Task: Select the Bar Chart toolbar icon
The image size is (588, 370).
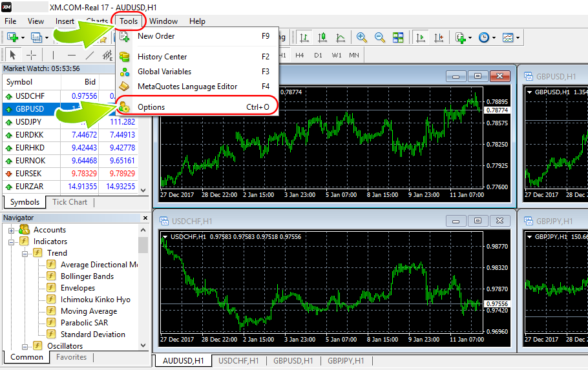Action: pyautogui.click(x=304, y=37)
